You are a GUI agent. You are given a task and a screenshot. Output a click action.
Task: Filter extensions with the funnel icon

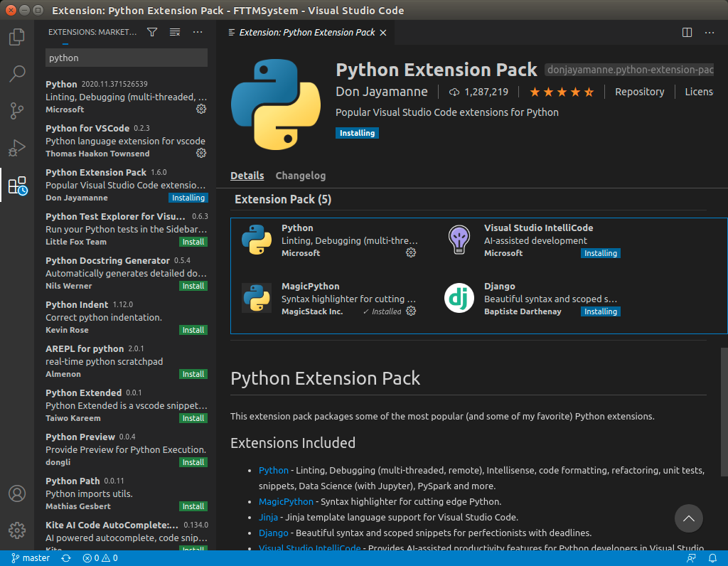152,32
